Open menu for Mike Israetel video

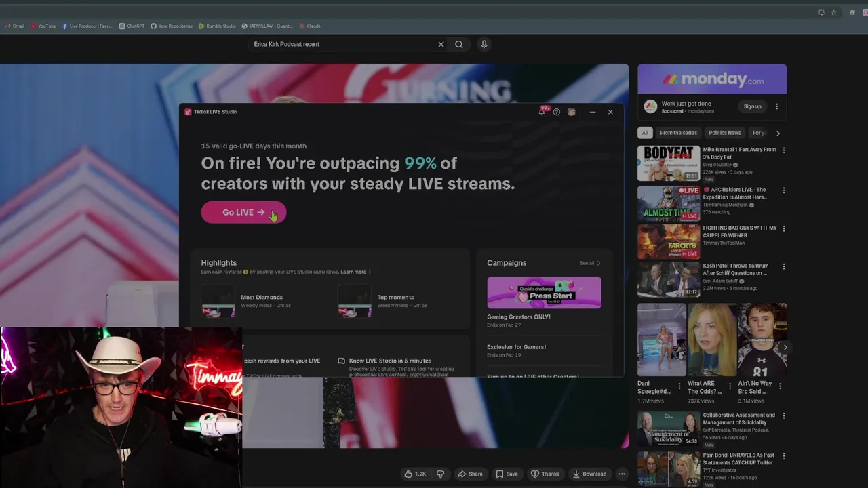[x=784, y=150]
